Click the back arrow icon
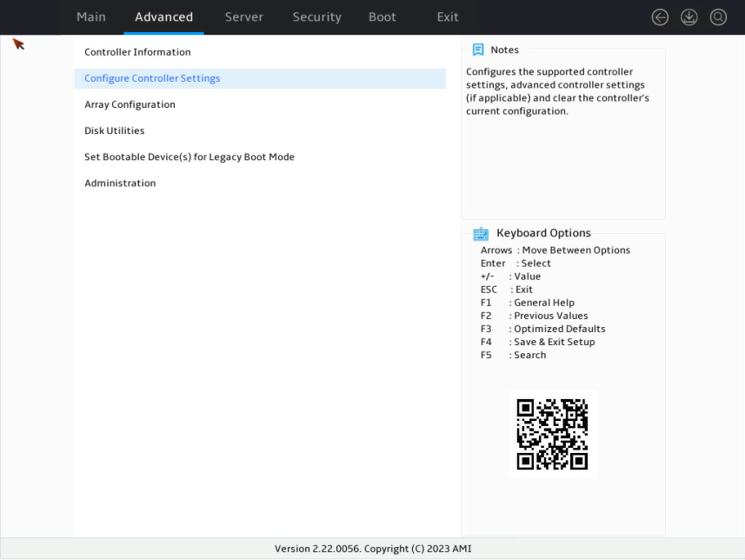The image size is (745, 560). pos(660,17)
